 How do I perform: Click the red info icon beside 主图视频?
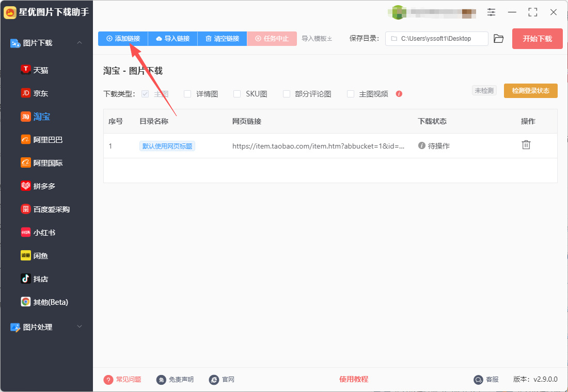click(399, 94)
